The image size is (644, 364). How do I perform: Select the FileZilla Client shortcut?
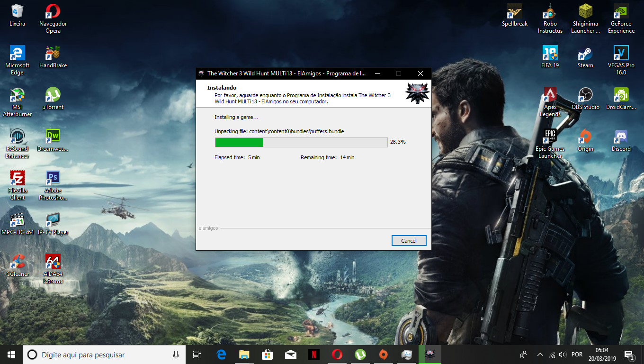coord(18,186)
